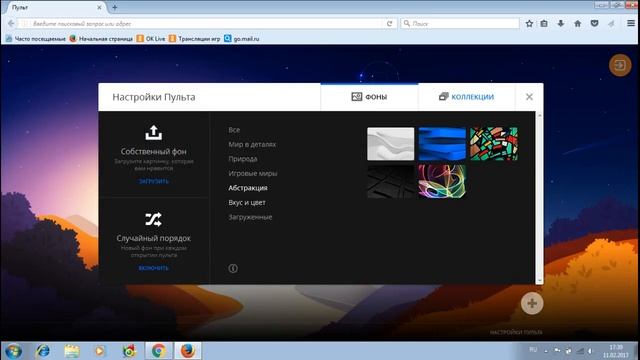Go to the home page icon
Screen dimensions: 640x360
tap(578, 24)
